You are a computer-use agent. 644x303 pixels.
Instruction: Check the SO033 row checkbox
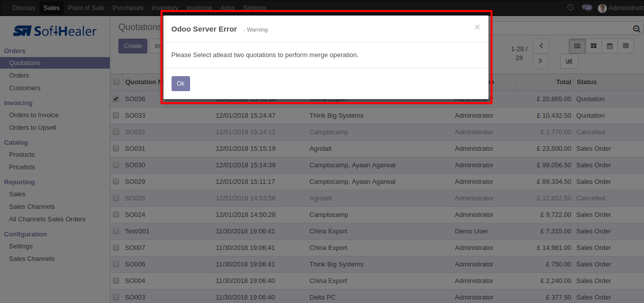tap(116, 115)
